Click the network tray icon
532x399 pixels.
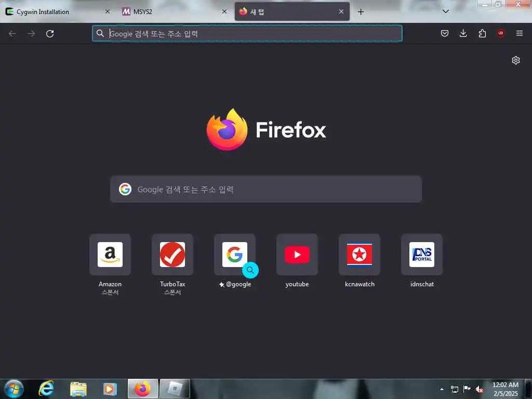[x=455, y=389]
